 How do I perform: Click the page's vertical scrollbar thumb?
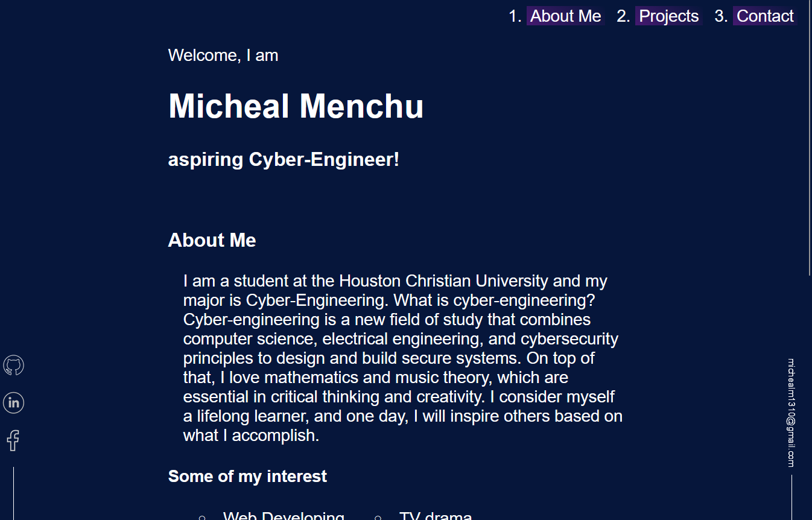click(x=809, y=139)
